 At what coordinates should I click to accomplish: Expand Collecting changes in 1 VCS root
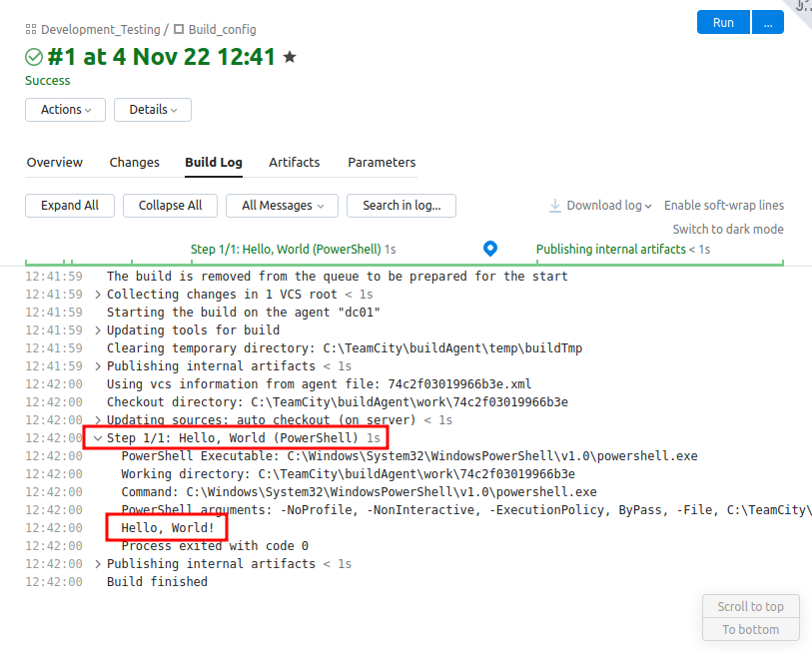point(98,295)
